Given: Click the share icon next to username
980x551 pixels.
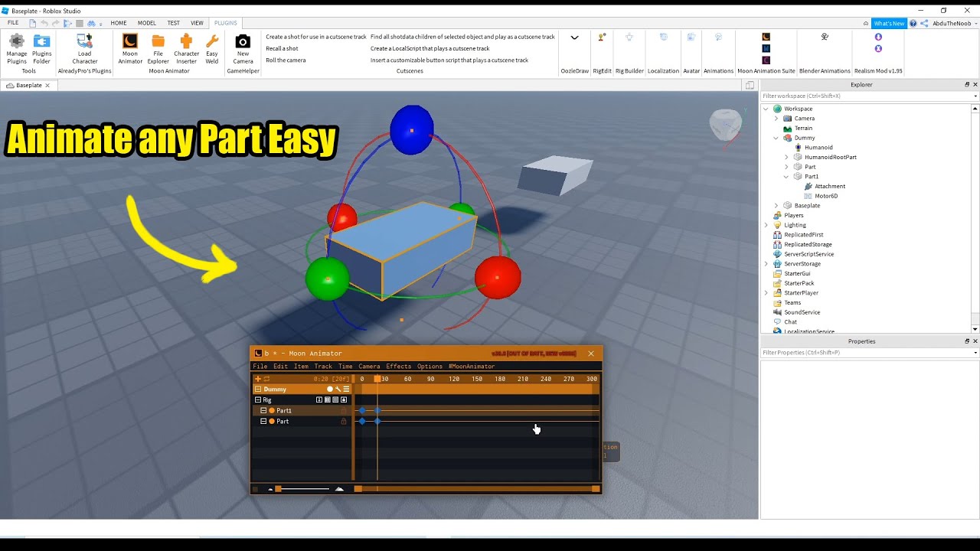Looking at the screenshot, I should tap(924, 23).
